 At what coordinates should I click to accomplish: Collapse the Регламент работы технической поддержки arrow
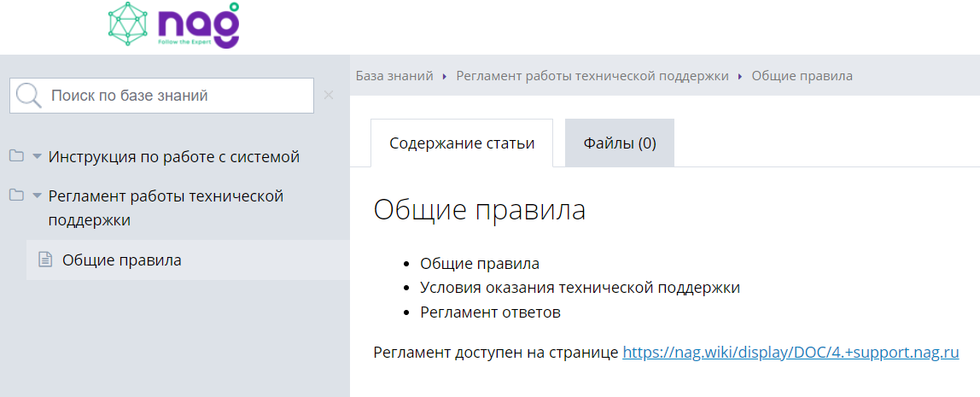click(x=37, y=196)
